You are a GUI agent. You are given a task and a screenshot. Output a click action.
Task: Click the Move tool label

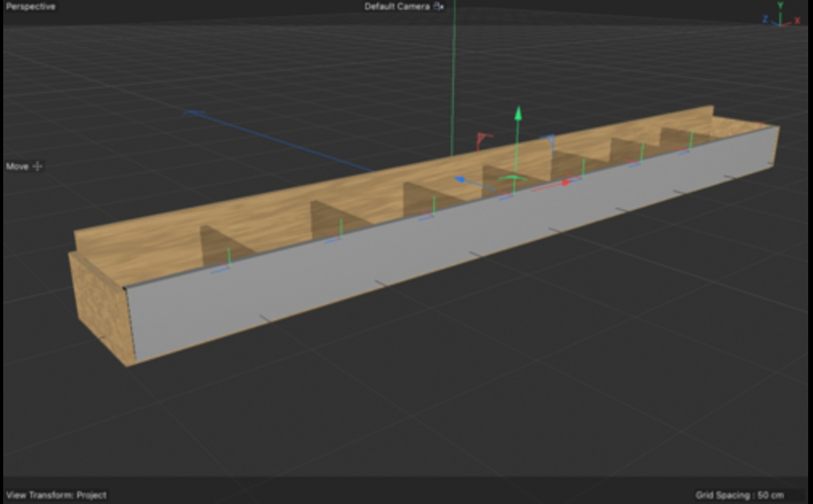click(x=17, y=167)
